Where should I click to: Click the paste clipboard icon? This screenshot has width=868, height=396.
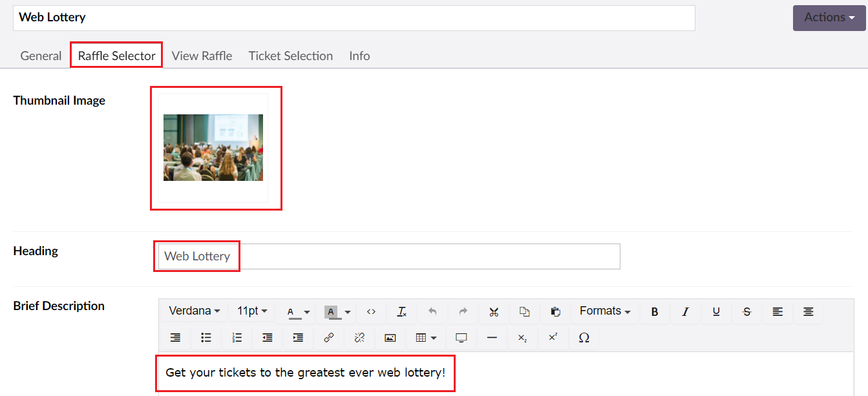(x=555, y=311)
